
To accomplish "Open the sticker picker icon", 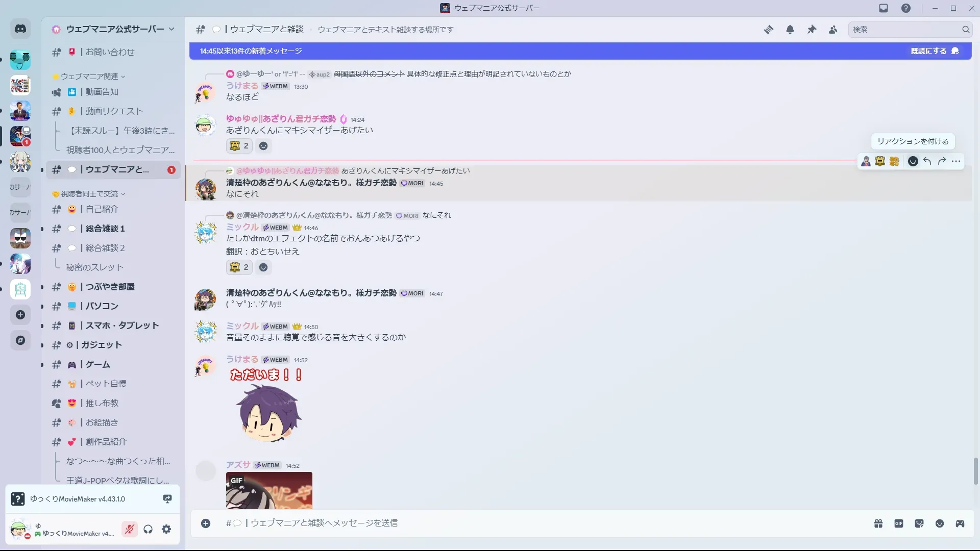I will pyautogui.click(x=919, y=523).
